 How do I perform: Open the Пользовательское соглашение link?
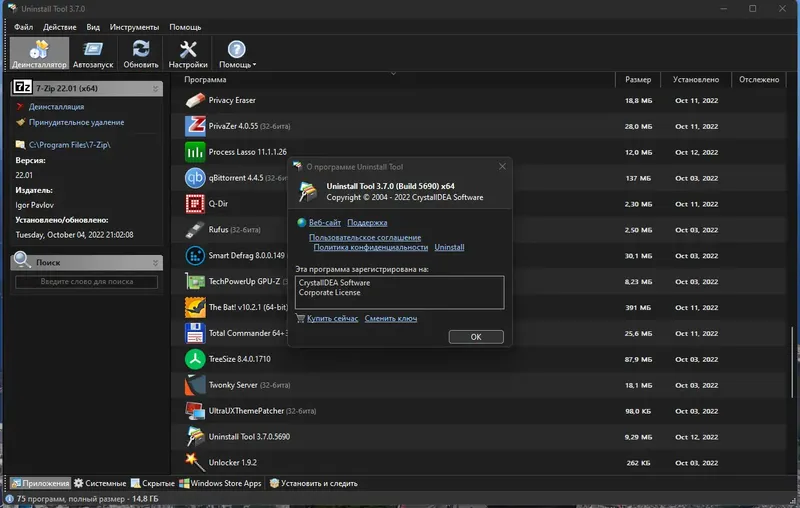coord(365,238)
